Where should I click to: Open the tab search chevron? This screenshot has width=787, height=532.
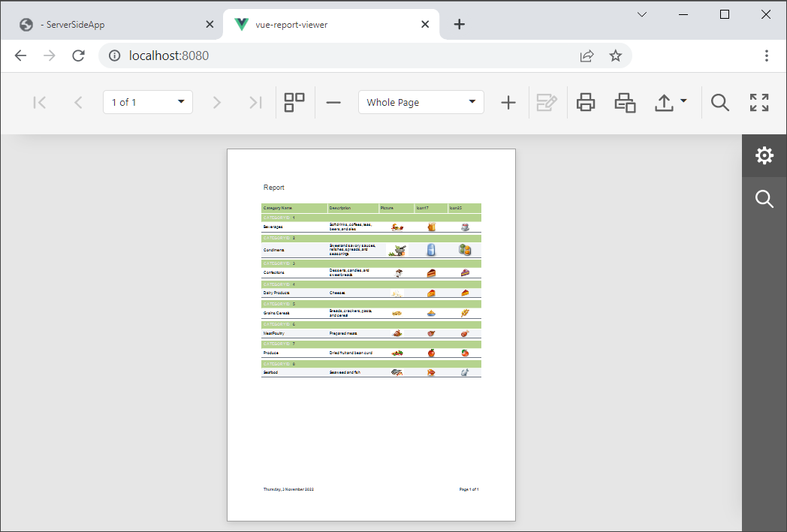642,14
